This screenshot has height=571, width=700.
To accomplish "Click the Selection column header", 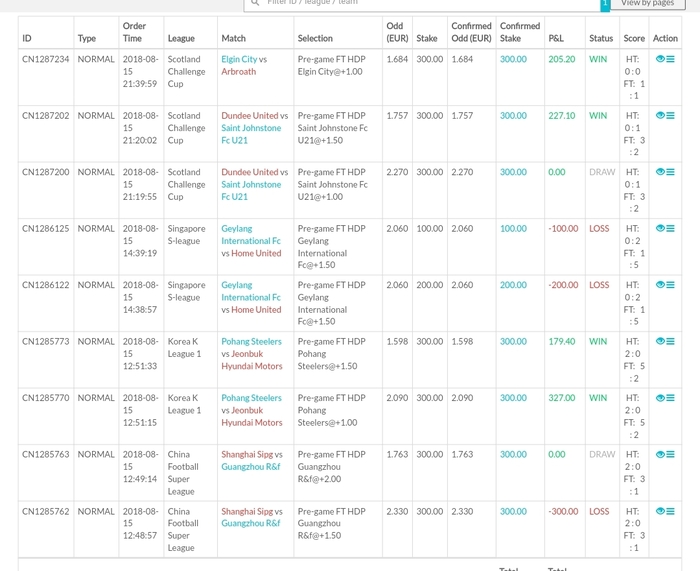I will (315, 38).
